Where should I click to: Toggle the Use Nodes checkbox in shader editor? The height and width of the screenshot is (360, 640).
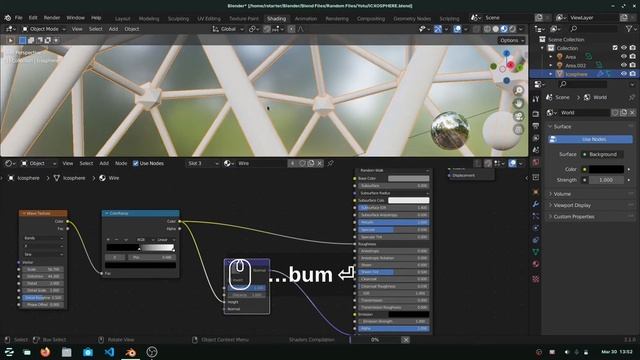tap(136, 163)
